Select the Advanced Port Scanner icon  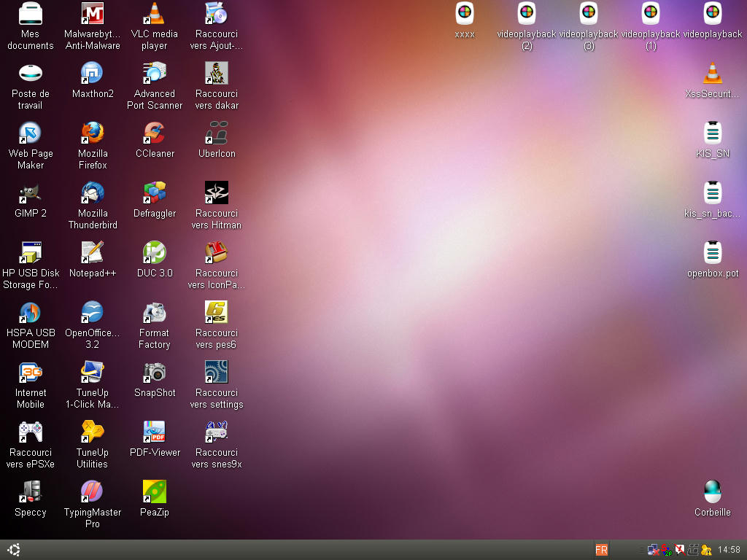click(x=155, y=74)
